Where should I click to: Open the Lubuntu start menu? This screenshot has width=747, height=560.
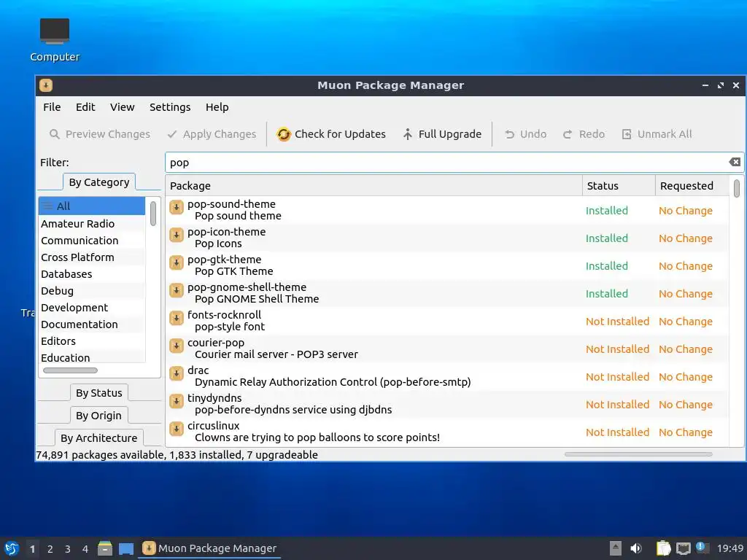[12, 548]
